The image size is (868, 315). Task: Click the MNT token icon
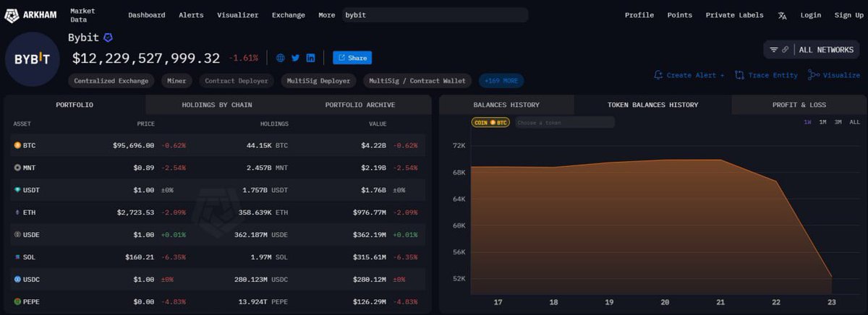(x=17, y=168)
